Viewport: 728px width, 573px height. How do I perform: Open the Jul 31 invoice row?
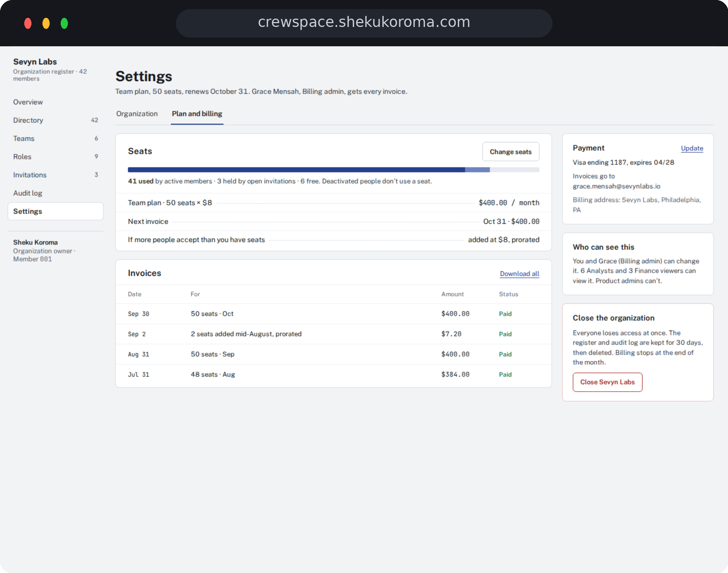[333, 375]
